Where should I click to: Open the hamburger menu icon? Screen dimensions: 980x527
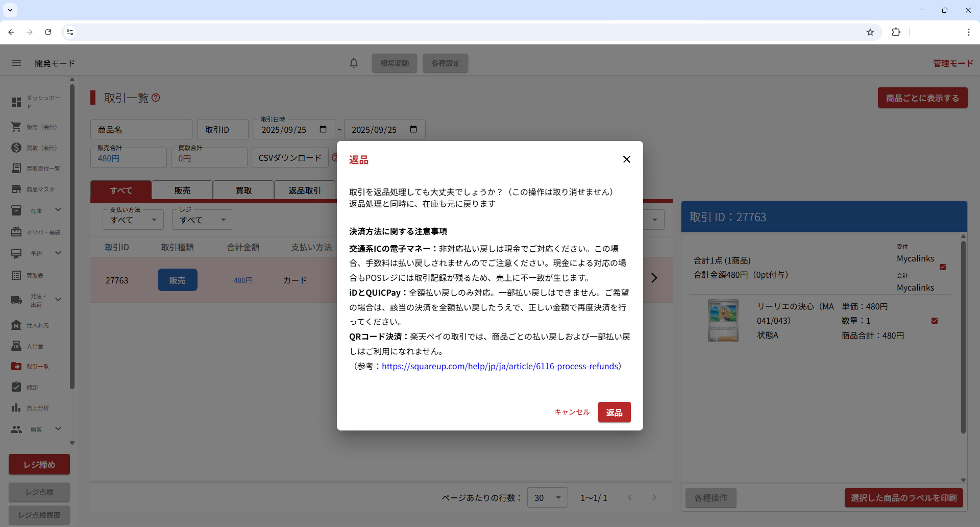[x=16, y=63]
